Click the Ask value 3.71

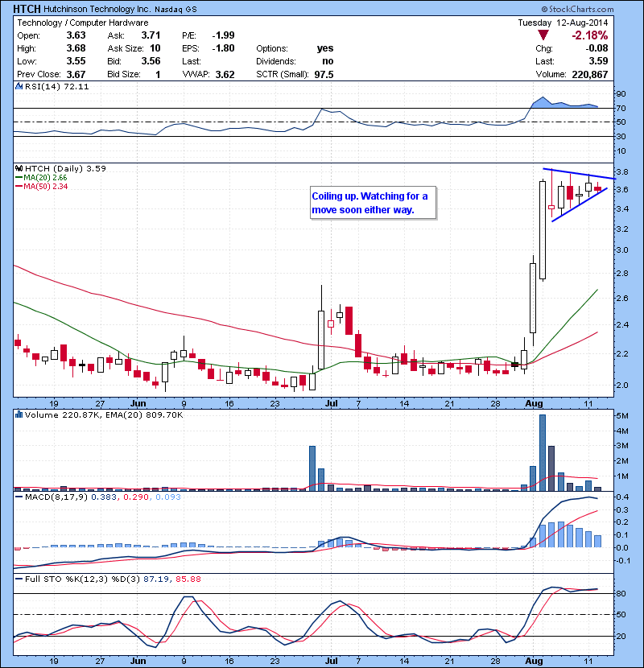tap(151, 35)
